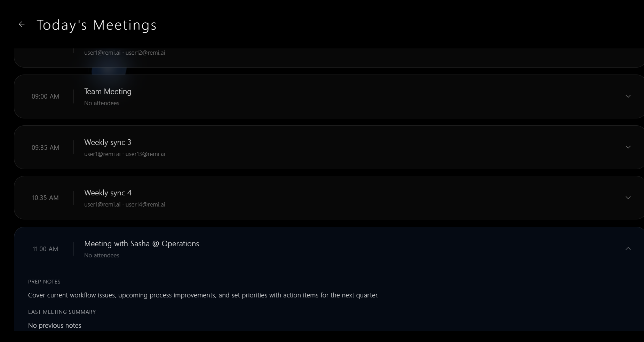
Task: Open the Team Meeting title
Action: (x=108, y=92)
